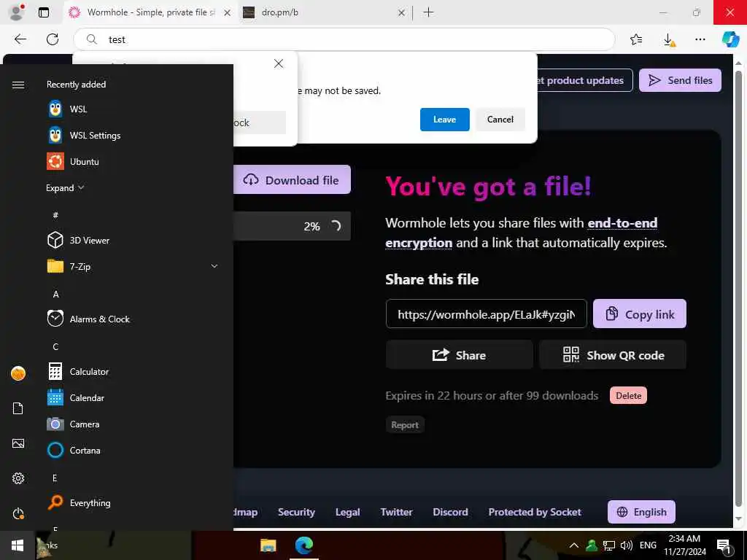Click the Share button
This screenshot has height=560, width=747.
coord(460,355)
